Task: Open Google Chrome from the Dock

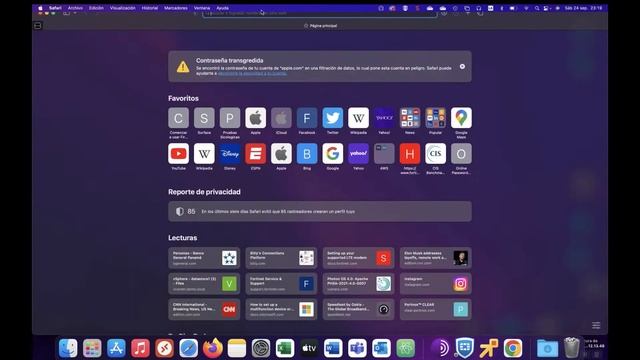Action: [513, 348]
